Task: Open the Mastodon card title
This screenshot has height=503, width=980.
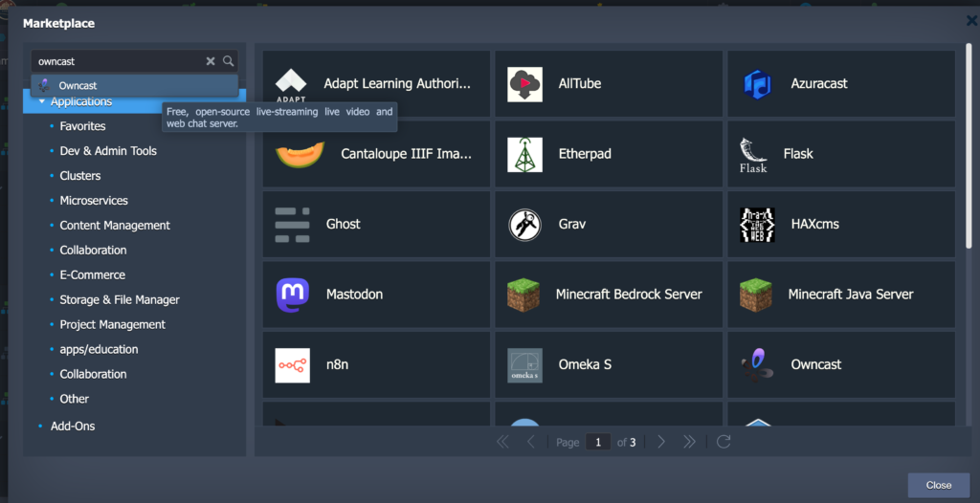Action: [354, 295]
